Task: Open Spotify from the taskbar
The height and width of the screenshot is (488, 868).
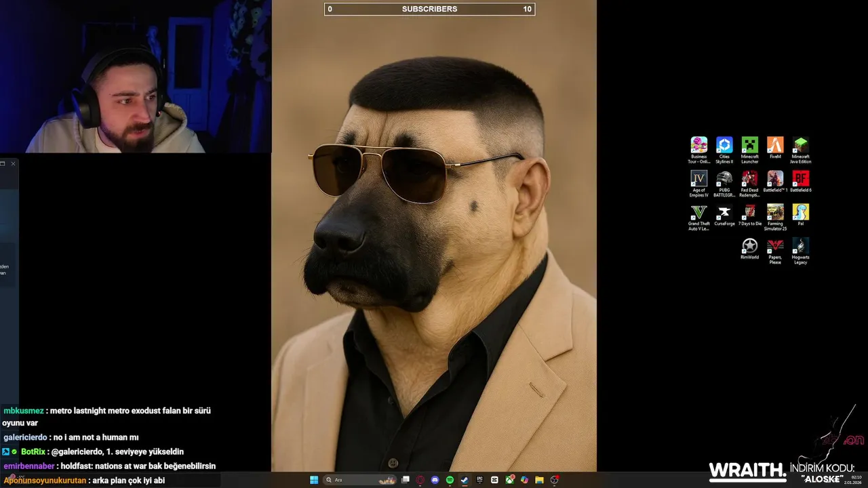Action: [450, 480]
